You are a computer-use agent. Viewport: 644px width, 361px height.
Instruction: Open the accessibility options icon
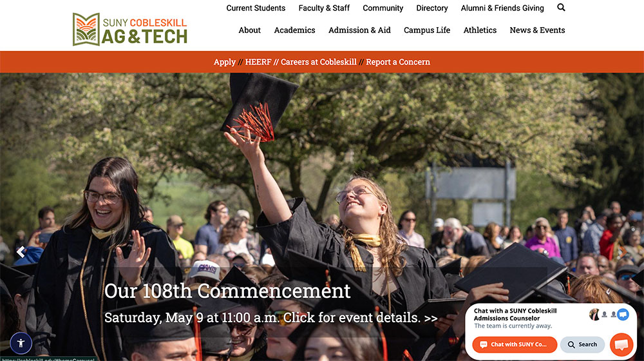pyautogui.click(x=21, y=343)
